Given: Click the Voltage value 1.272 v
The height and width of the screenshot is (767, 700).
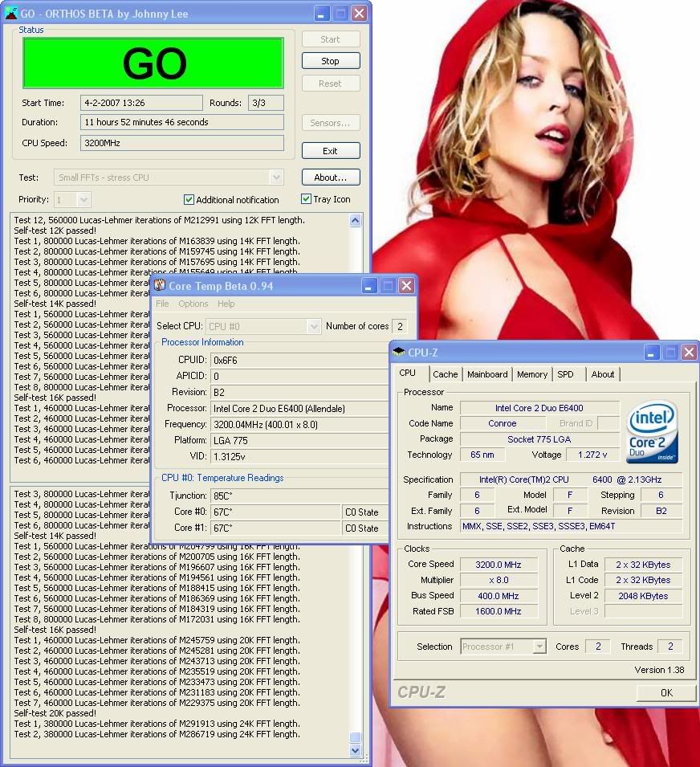Looking at the screenshot, I should point(592,455).
